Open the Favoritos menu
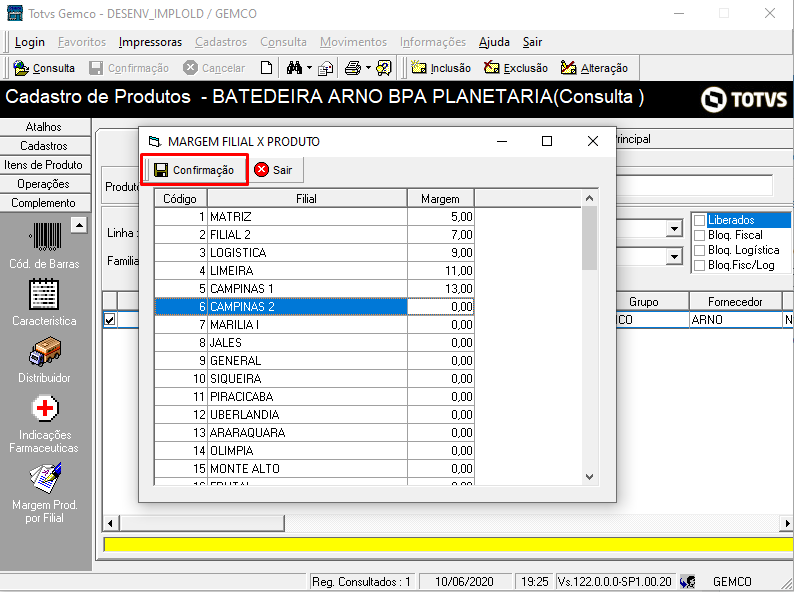The height and width of the screenshot is (592, 794). pyautogui.click(x=82, y=42)
